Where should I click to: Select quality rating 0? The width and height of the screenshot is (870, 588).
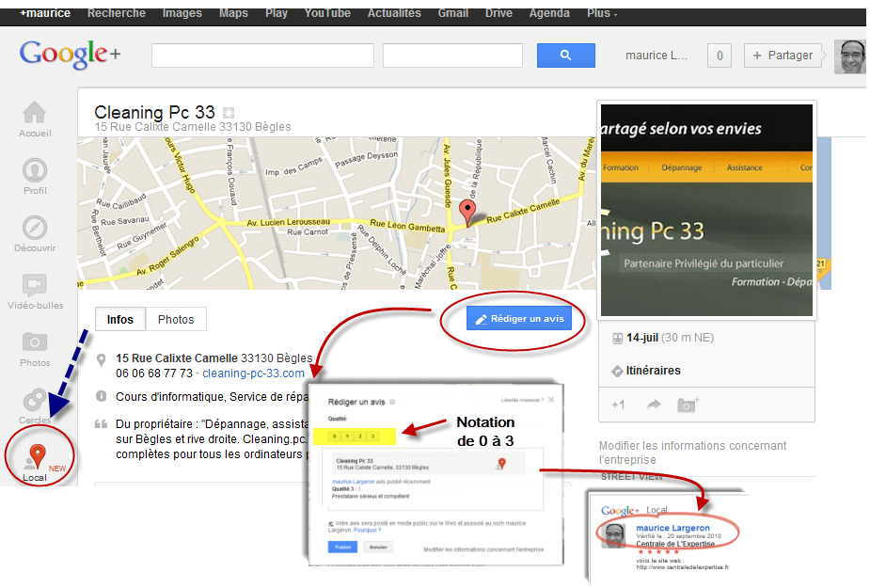[x=335, y=437]
